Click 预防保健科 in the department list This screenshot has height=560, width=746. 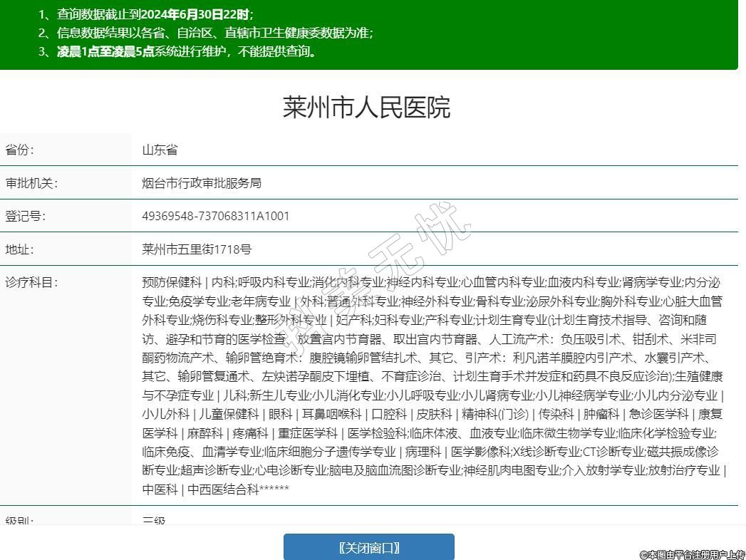[x=172, y=282]
